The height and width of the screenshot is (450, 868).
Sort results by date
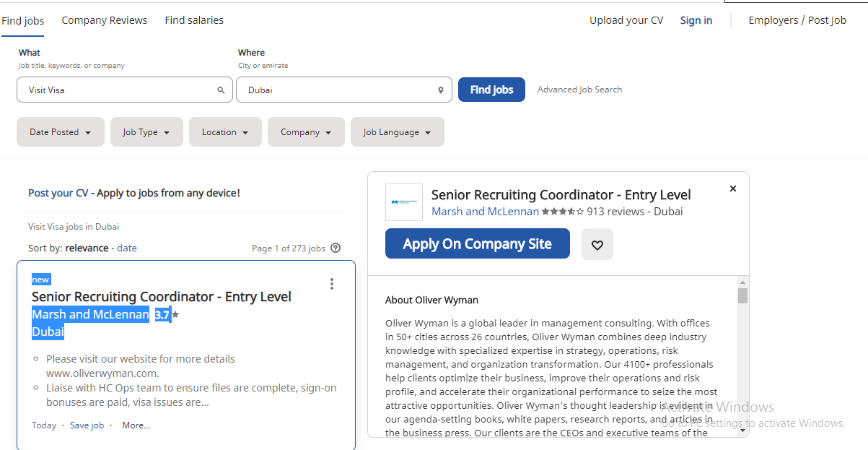127,248
